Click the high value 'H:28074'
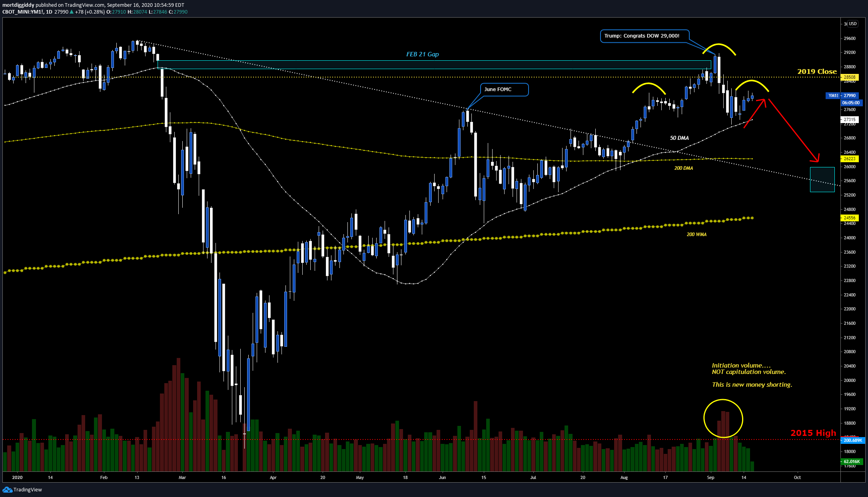 (137, 12)
